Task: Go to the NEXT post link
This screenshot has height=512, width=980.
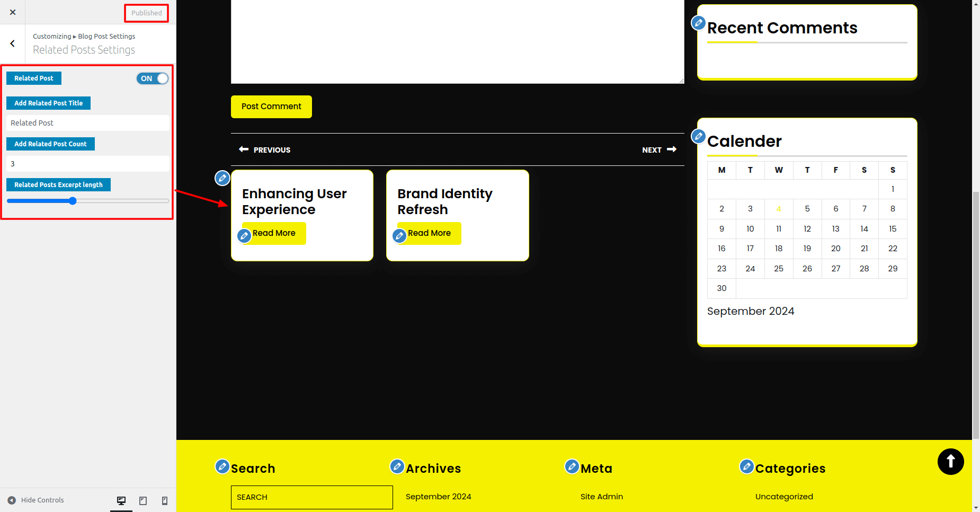Action: coord(658,150)
